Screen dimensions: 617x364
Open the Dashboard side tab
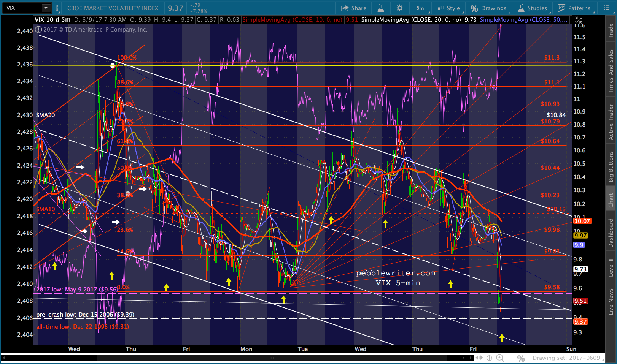(611, 233)
